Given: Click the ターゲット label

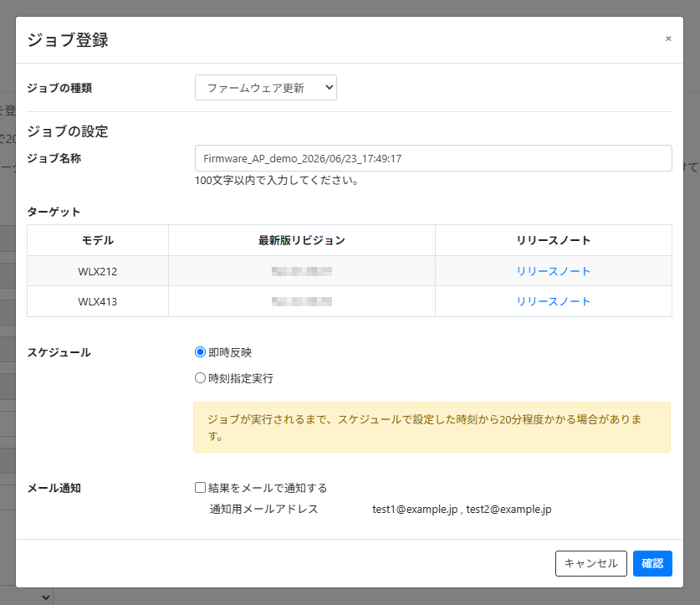Looking at the screenshot, I should pyautogui.click(x=54, y=212).
